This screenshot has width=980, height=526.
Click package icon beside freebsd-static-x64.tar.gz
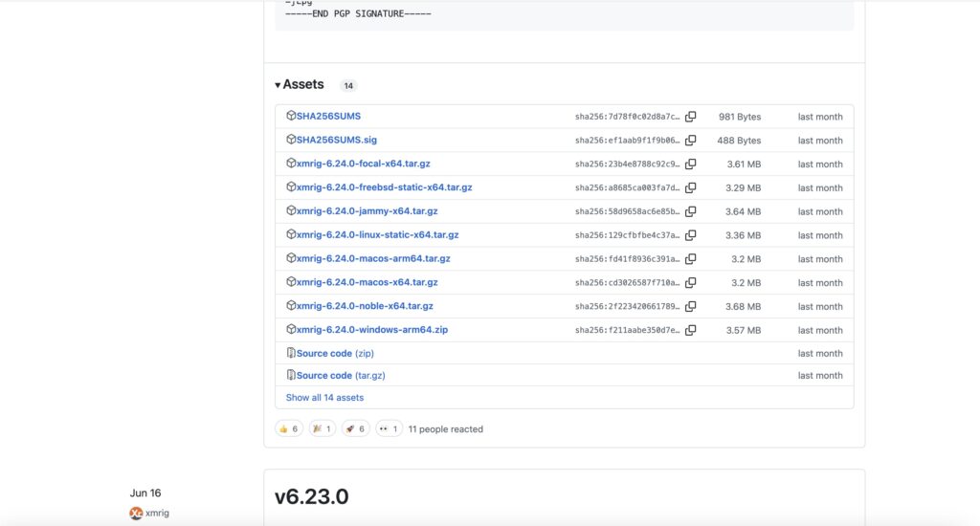tap(291, 186)
